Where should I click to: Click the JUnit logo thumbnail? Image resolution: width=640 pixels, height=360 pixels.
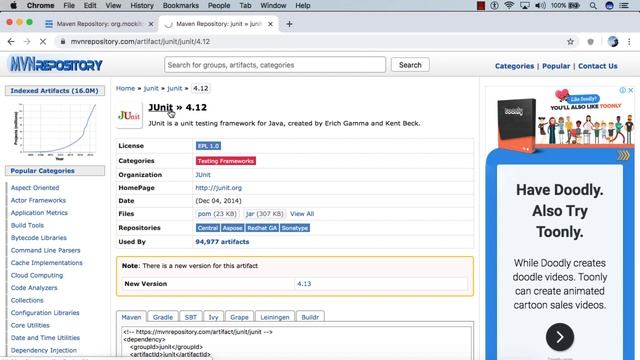pos(129,116)
